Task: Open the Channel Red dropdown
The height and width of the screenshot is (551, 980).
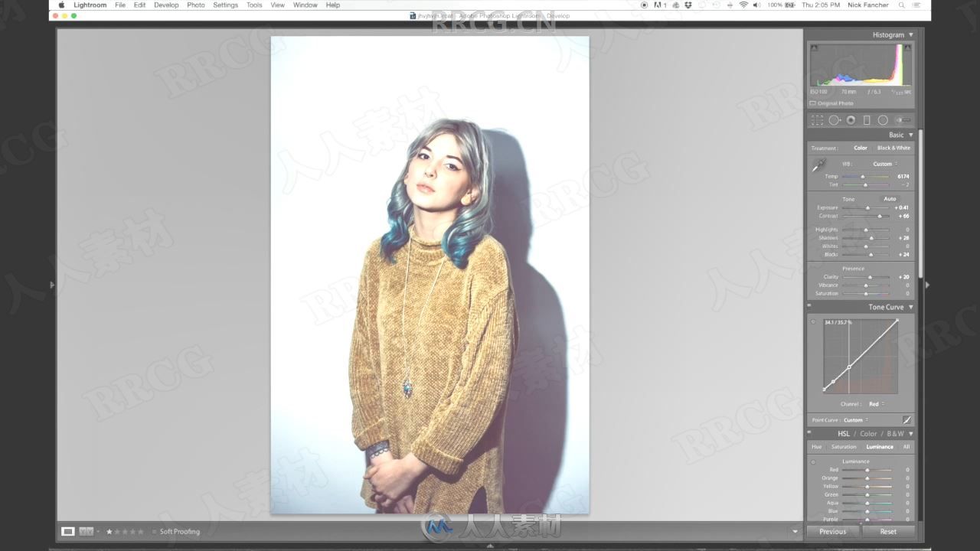Action: tap(877, 404)
